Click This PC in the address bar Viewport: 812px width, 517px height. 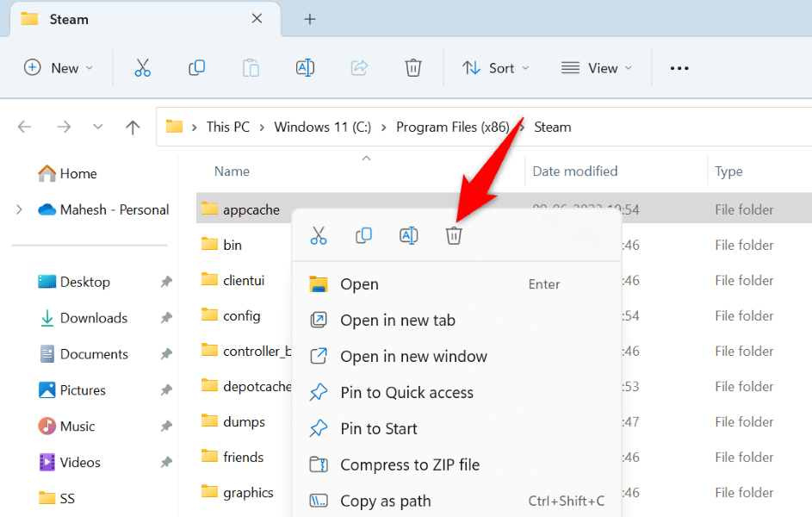(228, 127)
